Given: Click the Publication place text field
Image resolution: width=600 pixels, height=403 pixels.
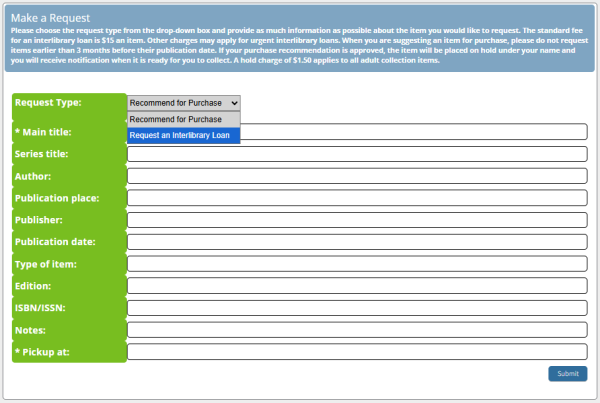Looking at the screenshot, I should pyautogui.click(x=356, y=198).
